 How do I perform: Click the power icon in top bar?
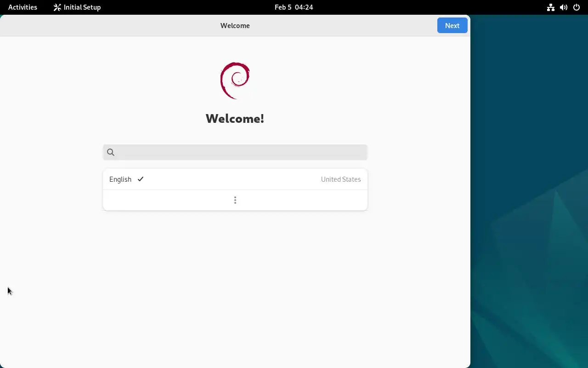(x=576, y=7)
